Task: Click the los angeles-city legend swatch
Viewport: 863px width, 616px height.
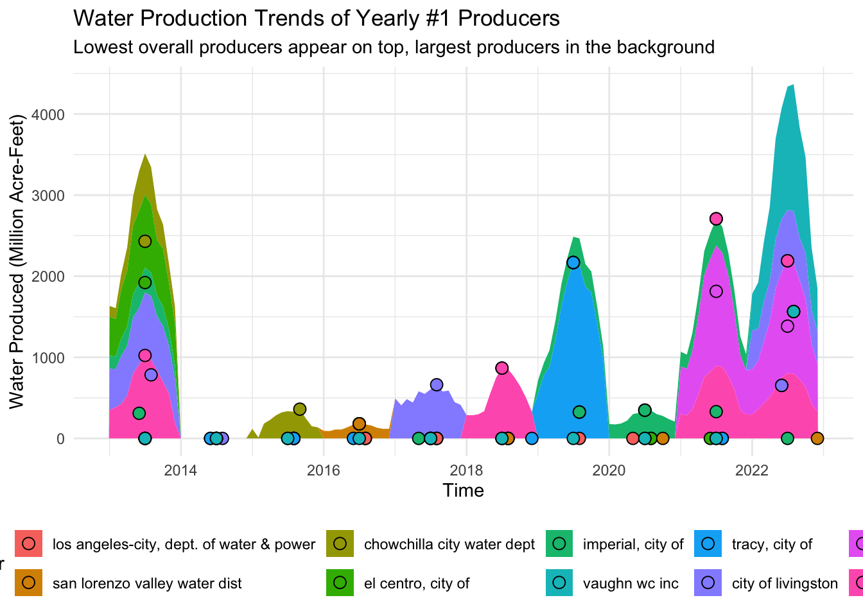Action: pyautogui.click(x=28, y=544)
